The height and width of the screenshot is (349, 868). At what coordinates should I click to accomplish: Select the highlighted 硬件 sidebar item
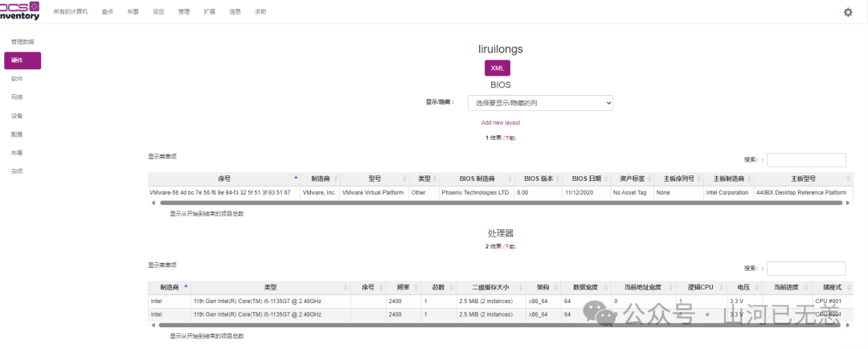pos(23,60)
